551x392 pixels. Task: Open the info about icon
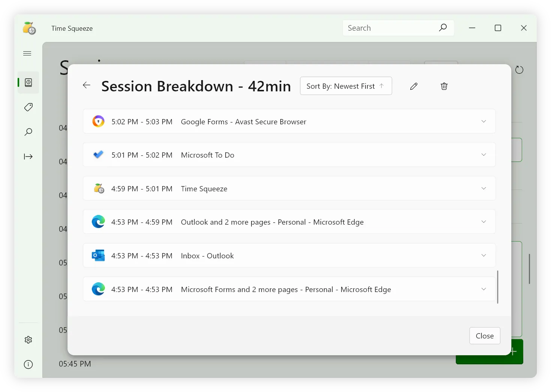[x=28, y=365]
